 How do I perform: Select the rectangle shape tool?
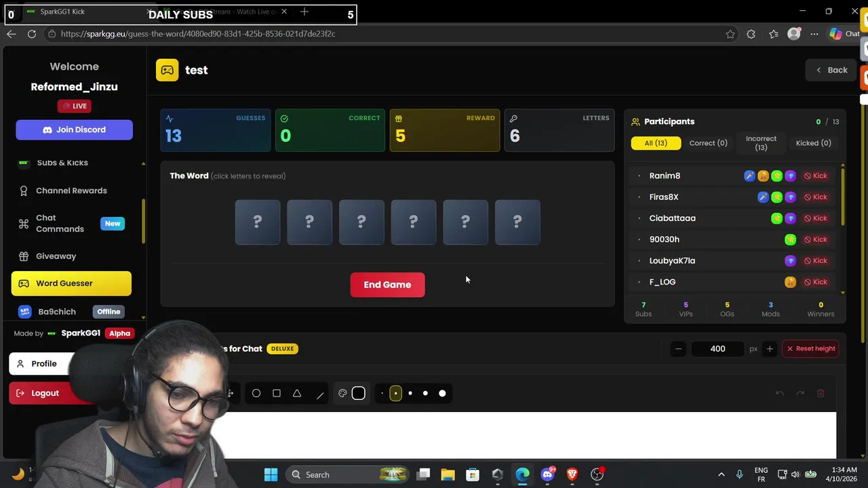tap(277, 393)
